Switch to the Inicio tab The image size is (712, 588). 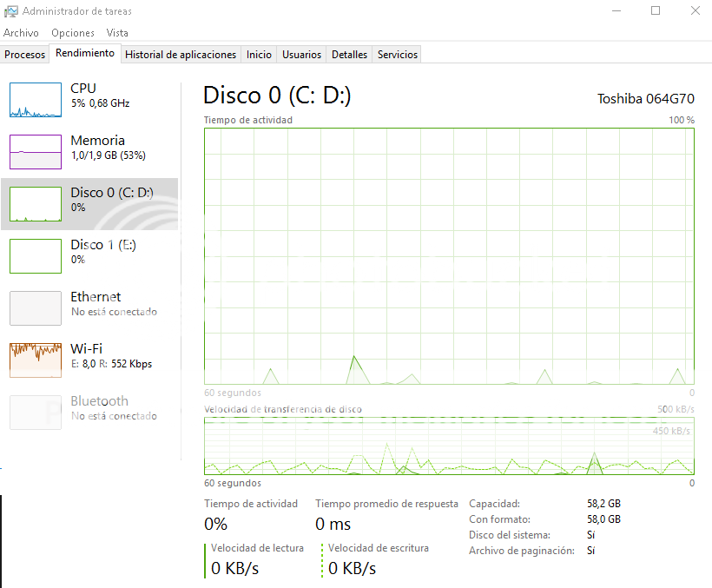tap(259, 54)
